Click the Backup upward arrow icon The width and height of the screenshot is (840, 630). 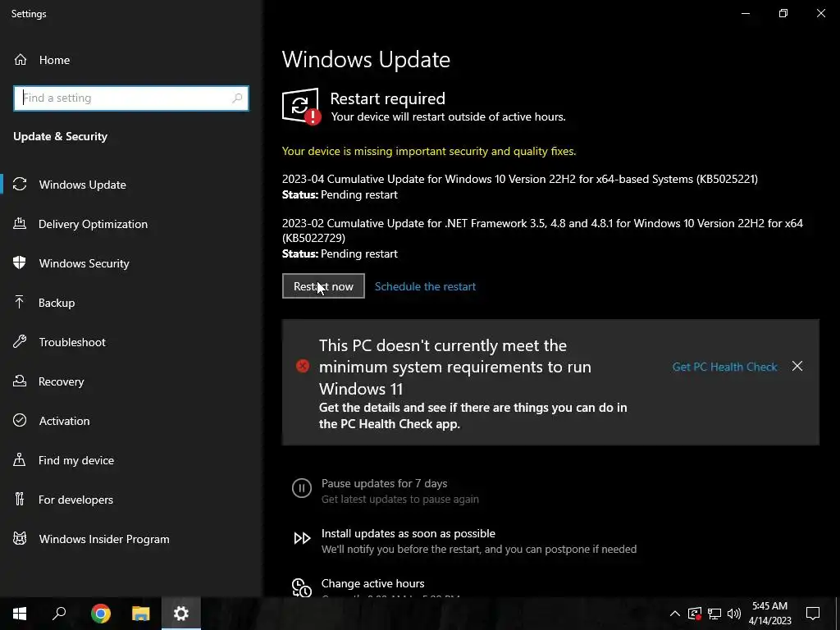tap(20, 303)
